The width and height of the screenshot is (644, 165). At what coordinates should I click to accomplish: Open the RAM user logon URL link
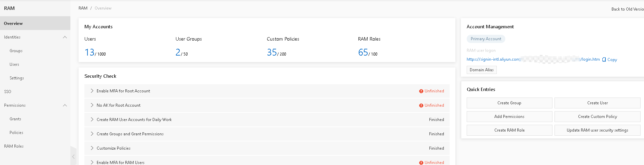click(533, 59)
